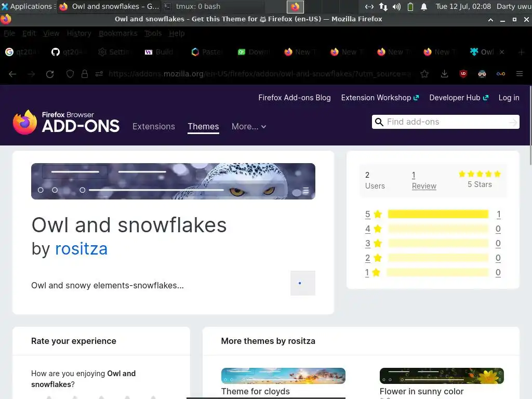Open a new tab with the plus button

tap(522, 52)
